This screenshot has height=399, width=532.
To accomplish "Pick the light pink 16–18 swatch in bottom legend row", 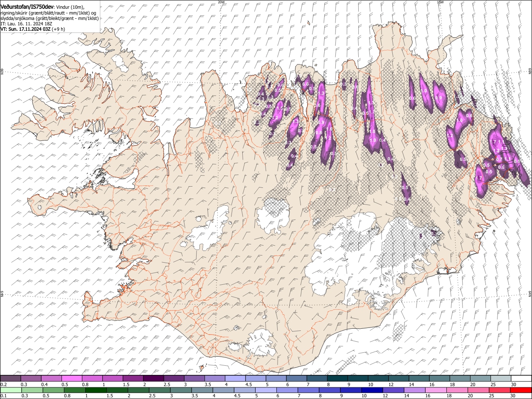I will 436,390.
